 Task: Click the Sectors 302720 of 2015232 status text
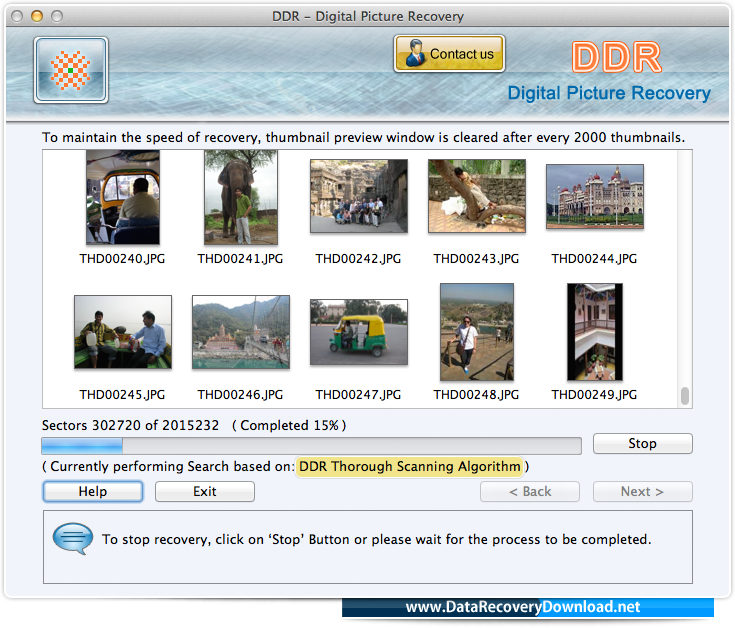pos(130,425)
